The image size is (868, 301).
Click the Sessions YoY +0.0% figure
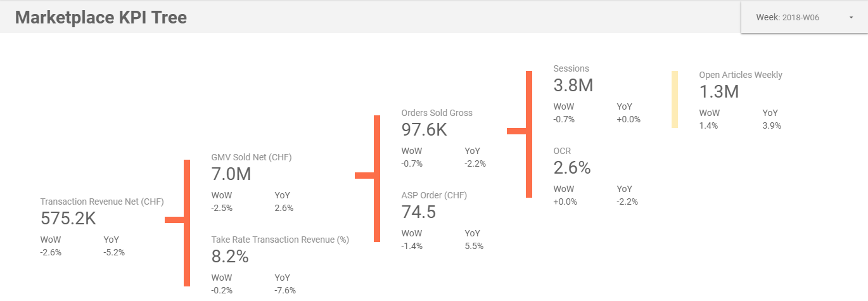click(x=629, y=119)
